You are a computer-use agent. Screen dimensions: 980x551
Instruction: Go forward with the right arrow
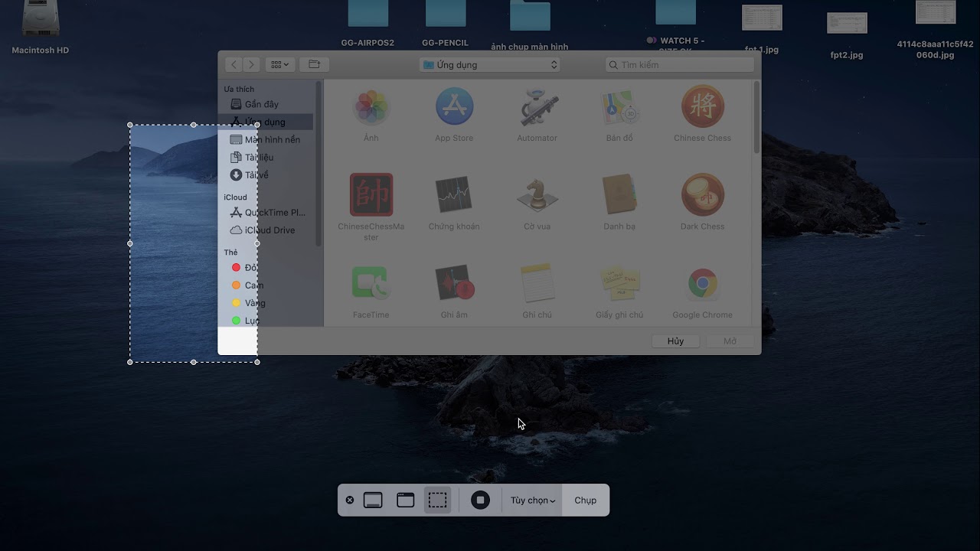(x=251, y=65)
